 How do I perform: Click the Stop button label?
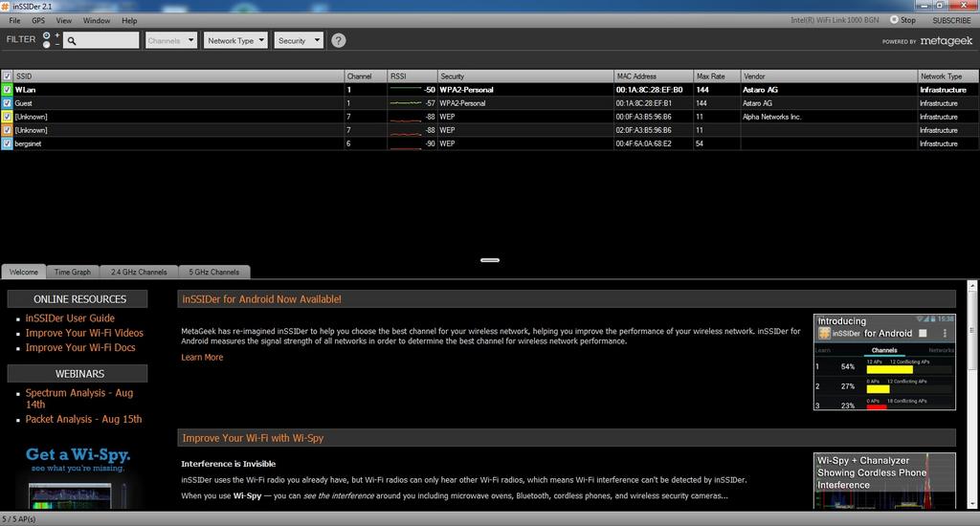[x=908, y=21]
